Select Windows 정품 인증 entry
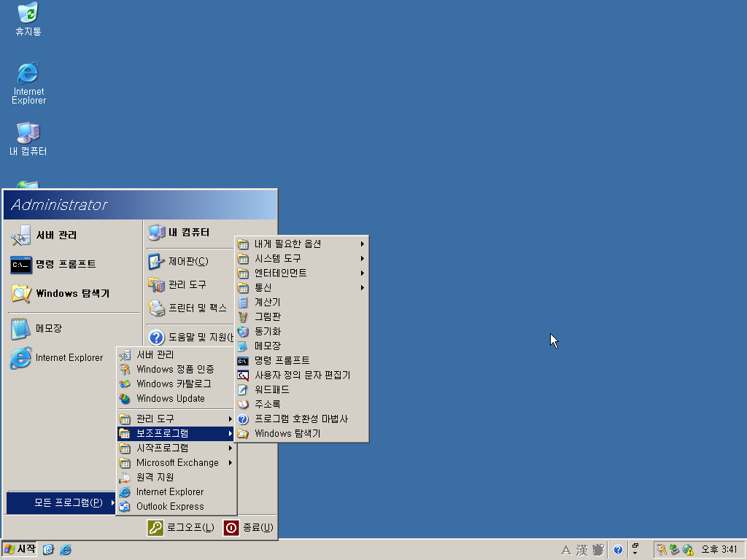 coord(177,370)
